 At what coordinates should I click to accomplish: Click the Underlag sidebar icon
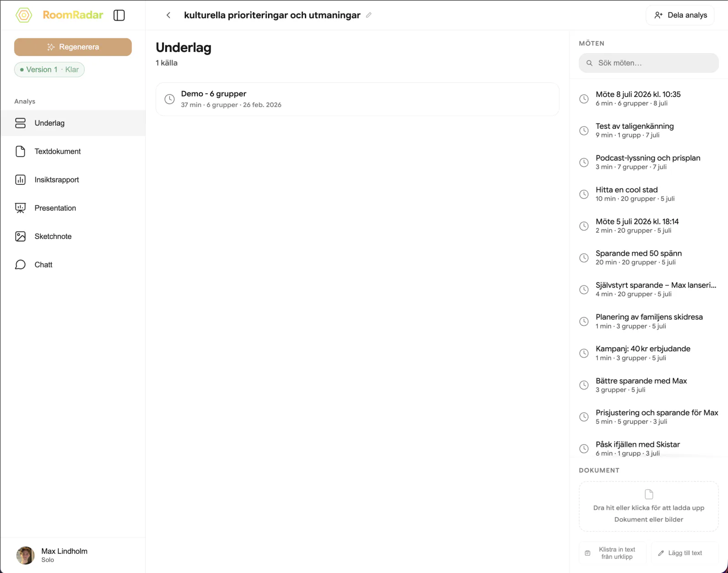pos(20,123)
